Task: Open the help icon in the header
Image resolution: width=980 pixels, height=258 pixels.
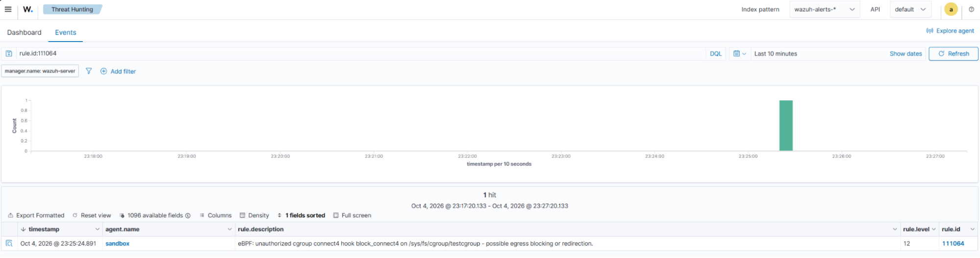Action: coord(971,9)
